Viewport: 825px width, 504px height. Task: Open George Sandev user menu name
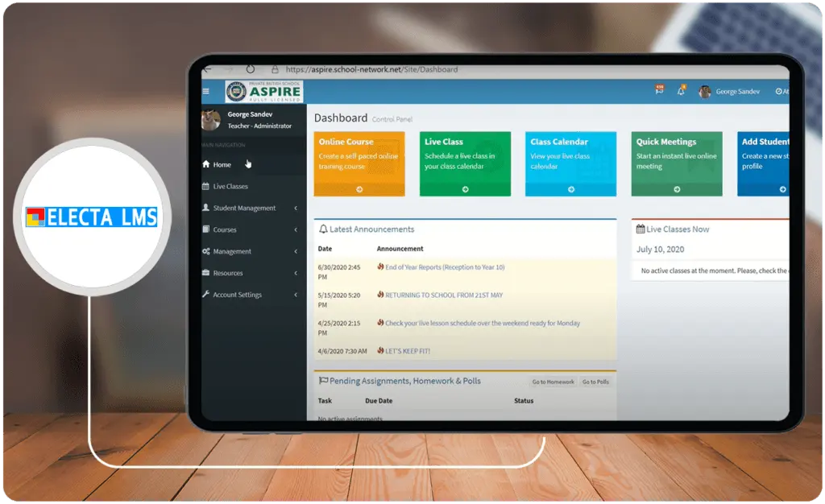[x=738, y=92]
